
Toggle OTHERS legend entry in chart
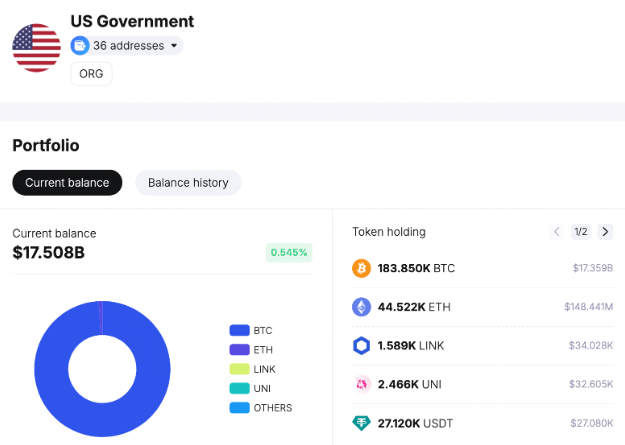[261, 408]
